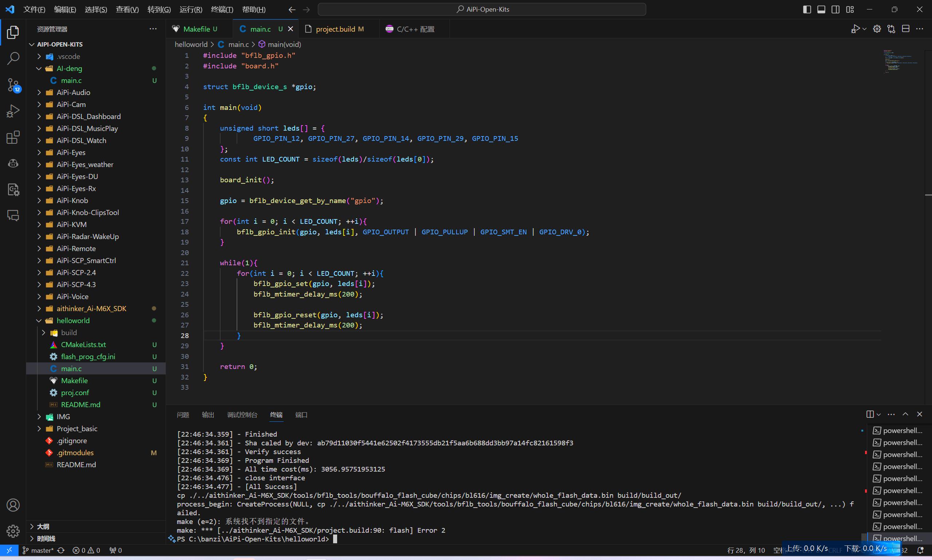Switch to the C/C++ 配置 tab
The image size is (932, 560).
(x=415, y=29)
